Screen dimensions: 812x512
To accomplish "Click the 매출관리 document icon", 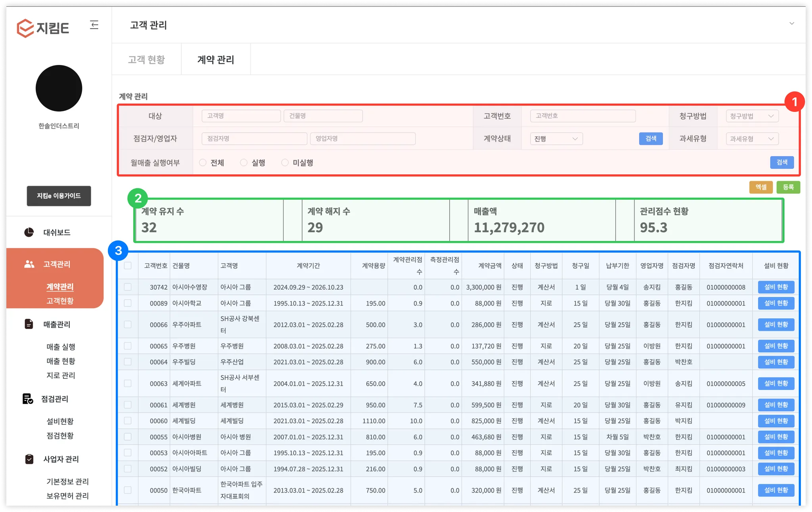I will click(29, 324).
